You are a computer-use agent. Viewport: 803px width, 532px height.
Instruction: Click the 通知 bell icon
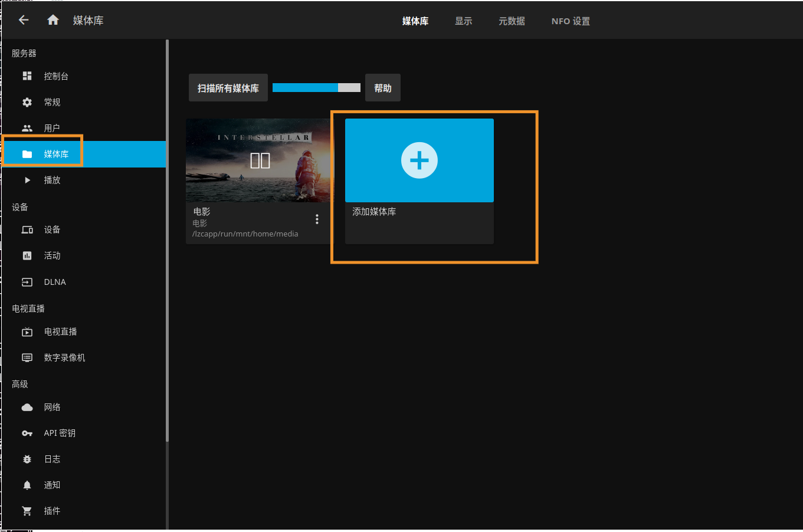[x=27, y=485]
